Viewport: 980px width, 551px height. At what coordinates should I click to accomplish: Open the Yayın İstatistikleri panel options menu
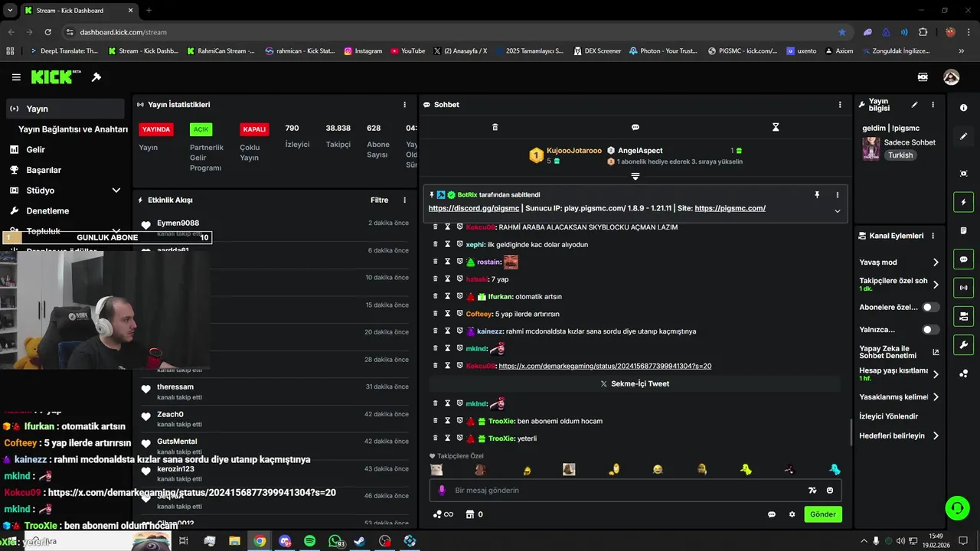tap(405, 105)
